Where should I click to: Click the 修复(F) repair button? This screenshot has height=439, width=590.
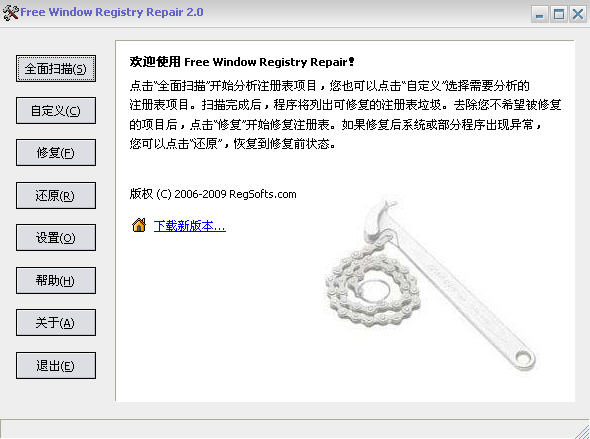[56, 153]
